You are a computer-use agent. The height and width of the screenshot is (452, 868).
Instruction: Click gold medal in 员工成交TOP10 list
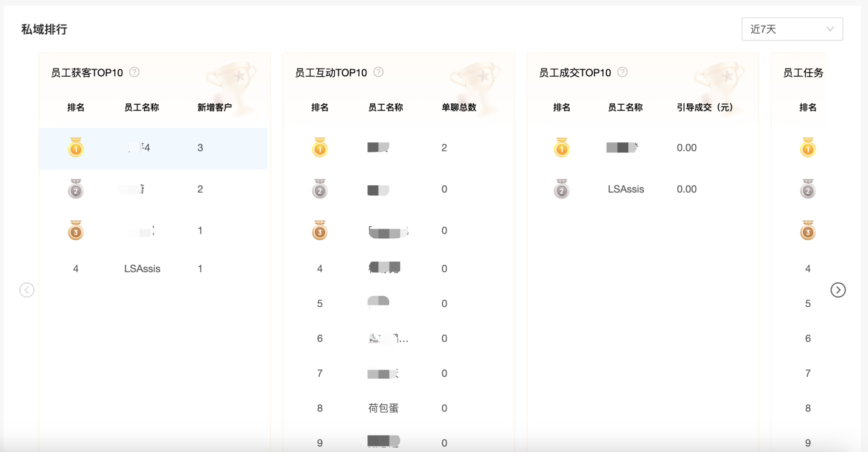(x=562, y=148)
